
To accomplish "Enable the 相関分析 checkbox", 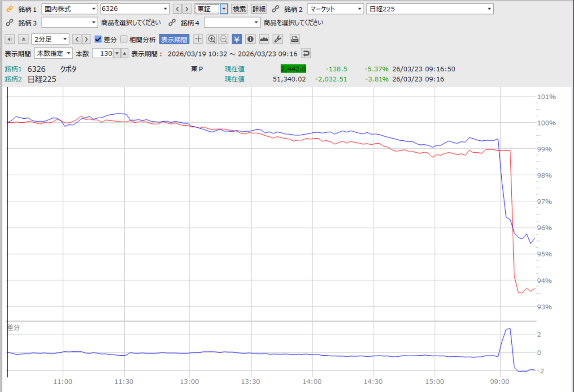I will (x=124, y=39).
